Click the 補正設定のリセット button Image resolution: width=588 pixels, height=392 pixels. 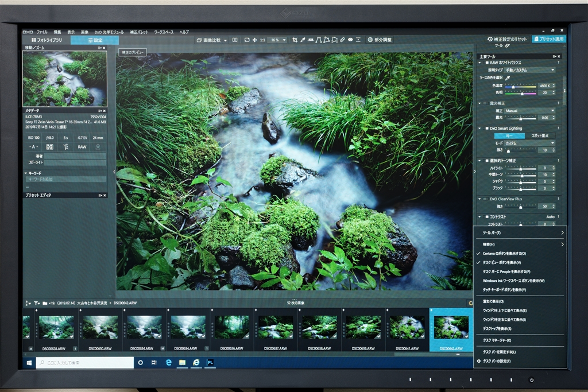coord(507,39)
